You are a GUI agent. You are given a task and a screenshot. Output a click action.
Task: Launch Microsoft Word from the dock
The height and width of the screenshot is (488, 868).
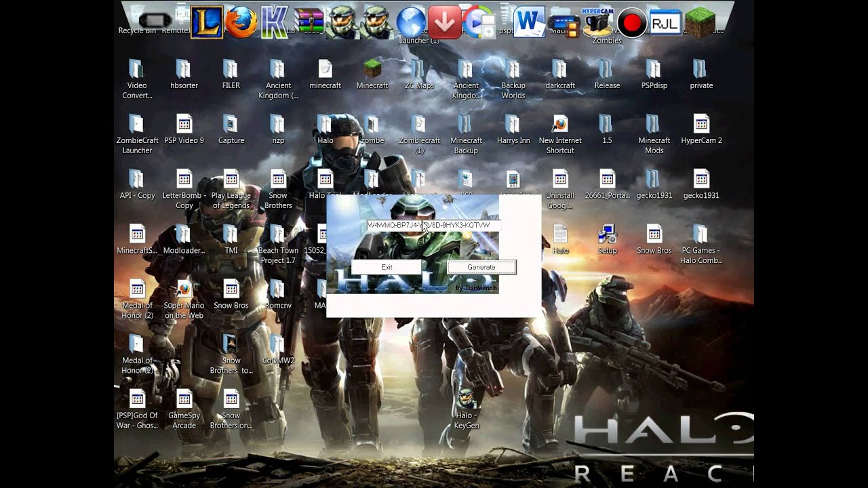(529, 22)
